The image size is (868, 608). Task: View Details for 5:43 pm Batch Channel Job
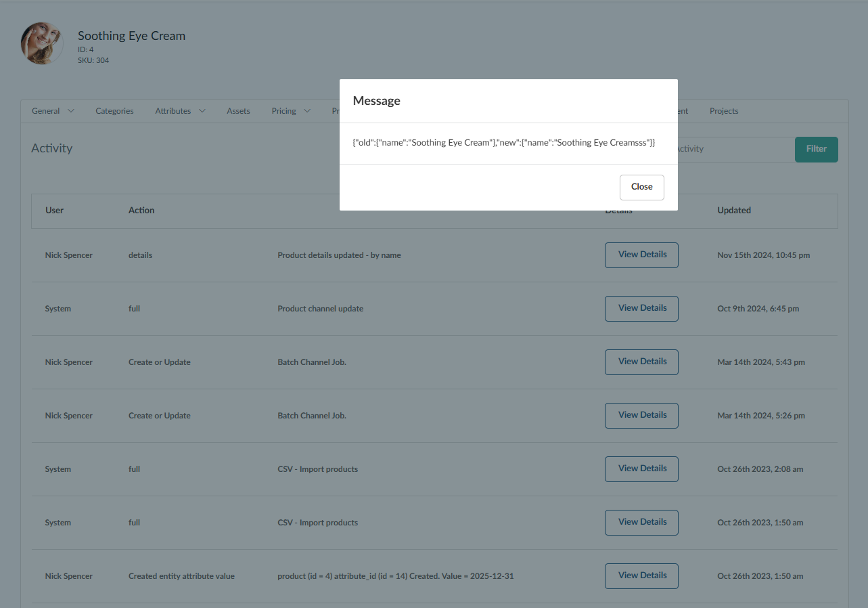[x=641, y=362]
